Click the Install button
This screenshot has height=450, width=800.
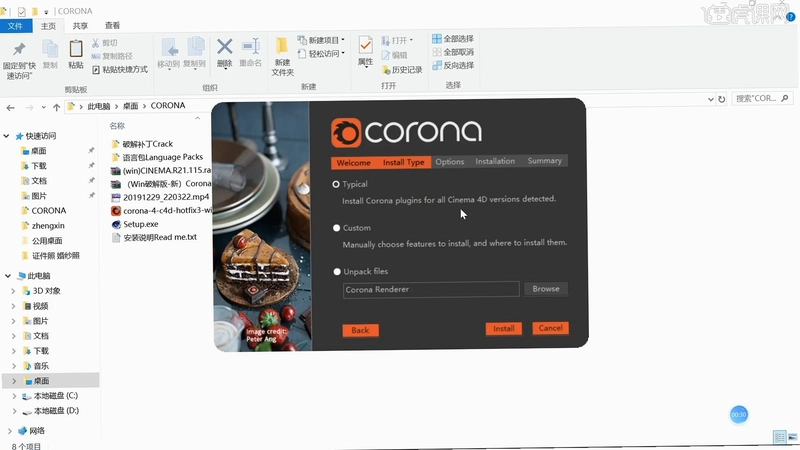point(504,329)
